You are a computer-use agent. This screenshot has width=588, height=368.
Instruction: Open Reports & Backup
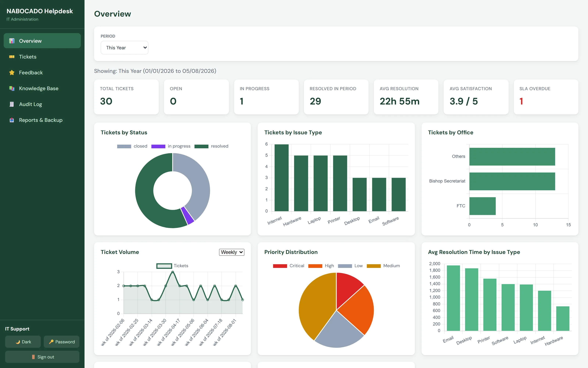tap(42, 120)
